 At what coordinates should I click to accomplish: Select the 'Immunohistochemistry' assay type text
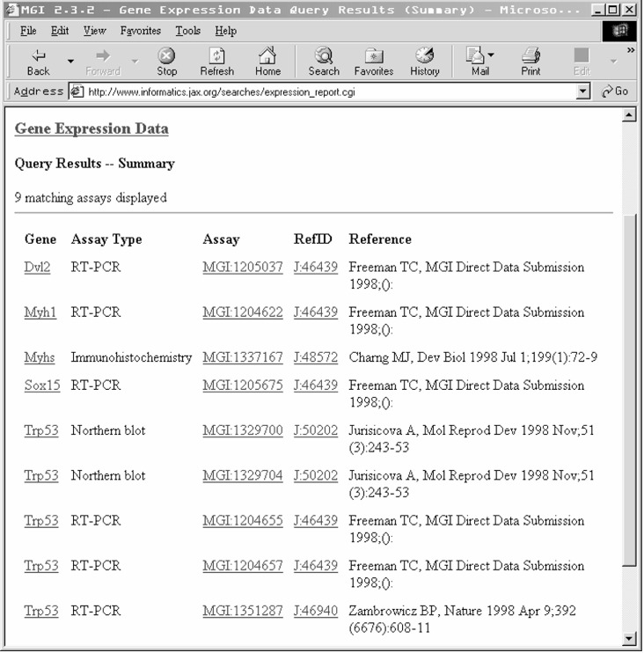(x=131, y=357)
